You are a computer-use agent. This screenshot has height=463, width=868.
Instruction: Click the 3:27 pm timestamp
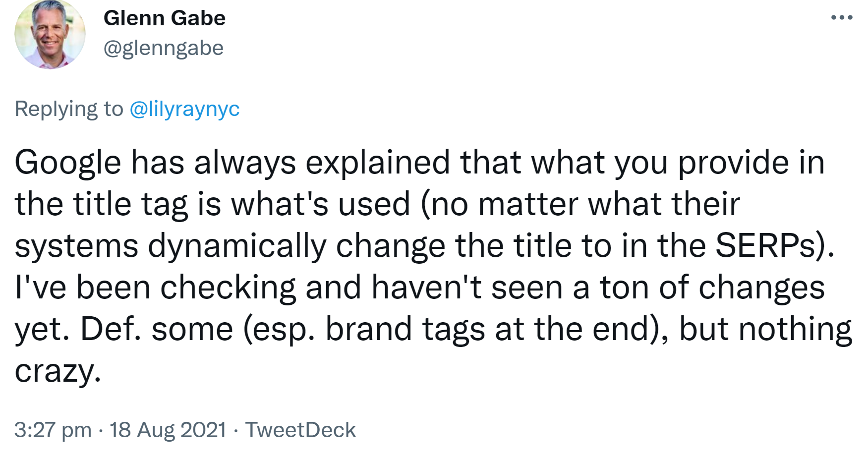[x=53, y=430]
